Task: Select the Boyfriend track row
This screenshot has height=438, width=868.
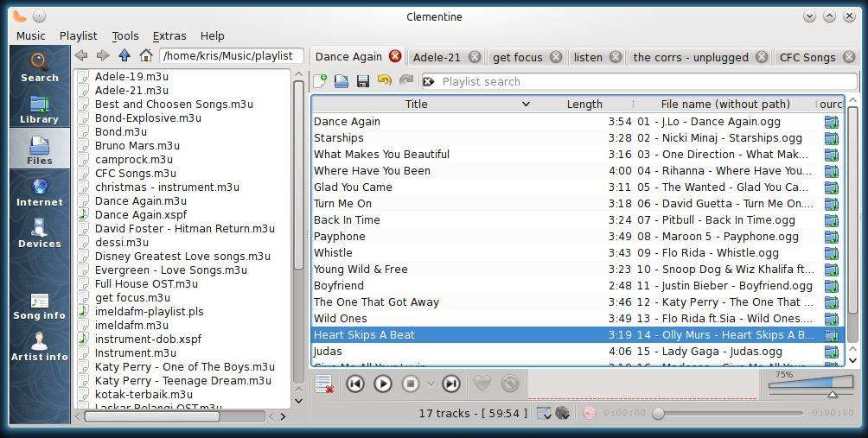Action: point(578,285)
